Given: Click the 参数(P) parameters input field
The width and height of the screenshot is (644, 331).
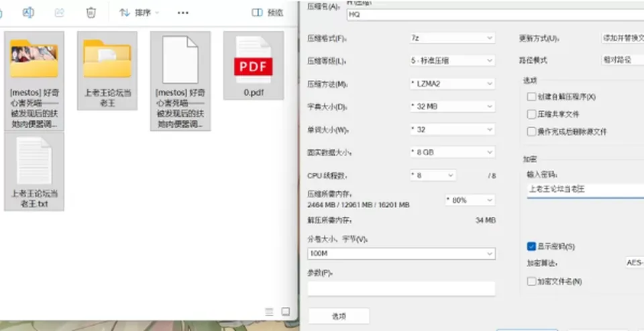Looking at the screenshot, I should click(401, 289).
